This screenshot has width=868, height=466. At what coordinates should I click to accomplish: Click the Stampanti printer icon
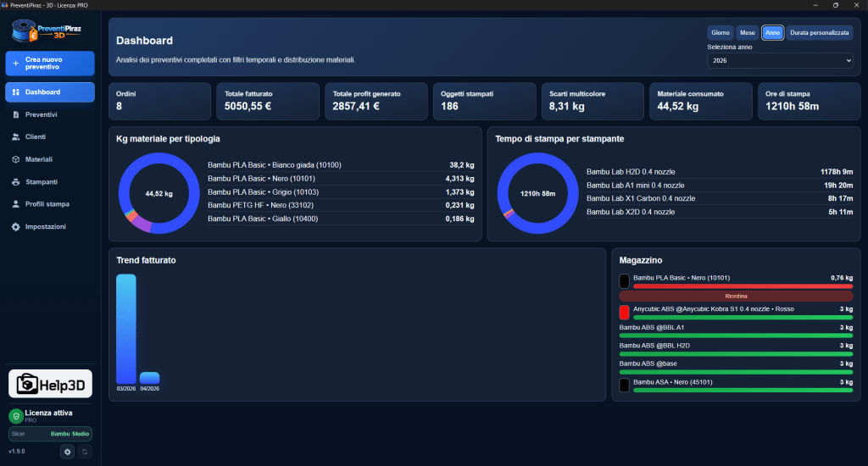point(15,182)
